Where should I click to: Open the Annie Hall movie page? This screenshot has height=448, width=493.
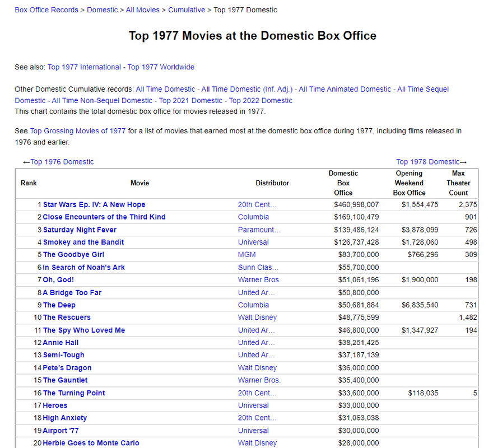(x=61, y=343)
